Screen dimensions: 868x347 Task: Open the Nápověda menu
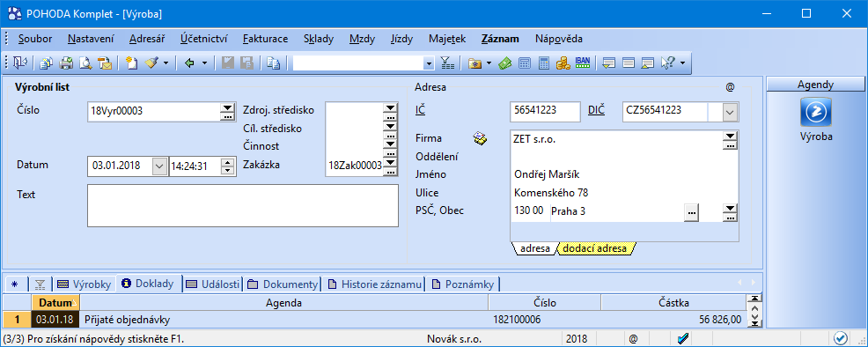[558, 39]
